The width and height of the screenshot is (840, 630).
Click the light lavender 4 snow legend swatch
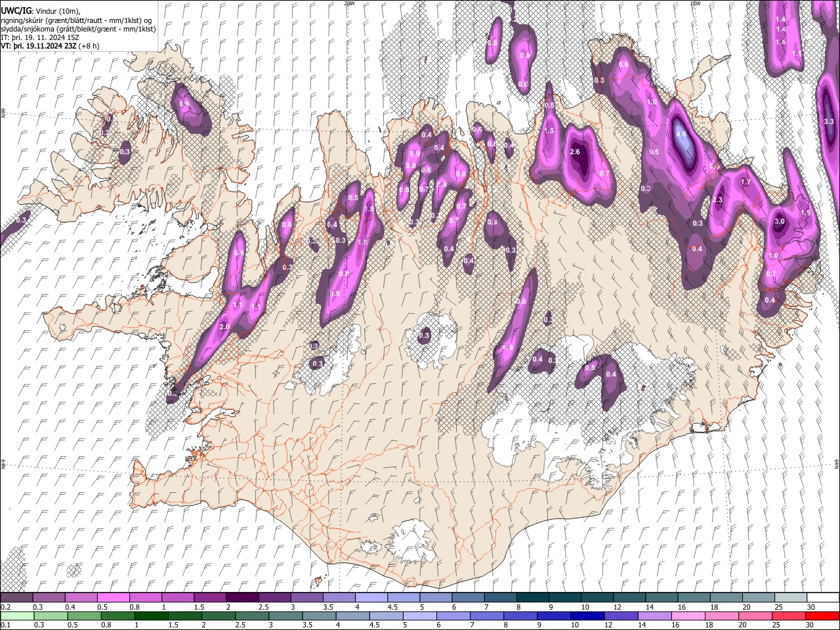pos(370,597)
